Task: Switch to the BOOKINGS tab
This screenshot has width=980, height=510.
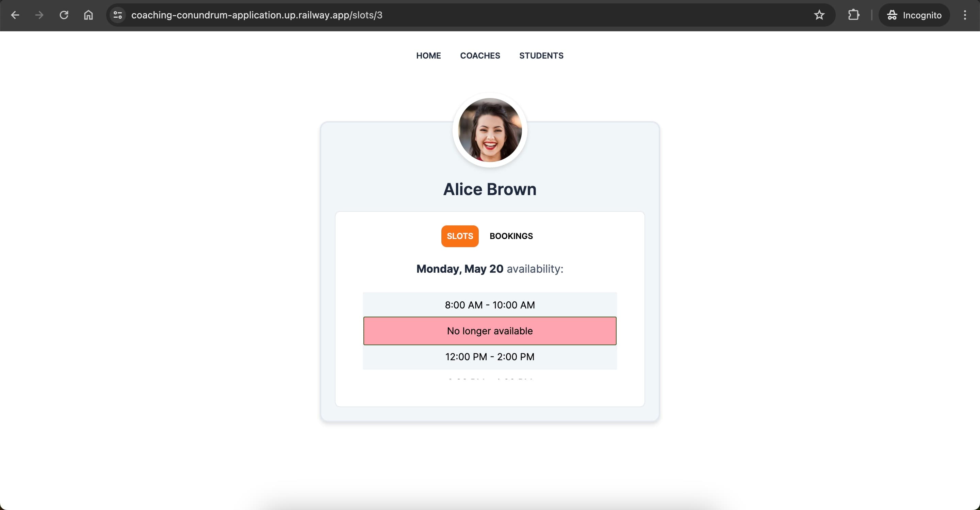Action: 511,236
